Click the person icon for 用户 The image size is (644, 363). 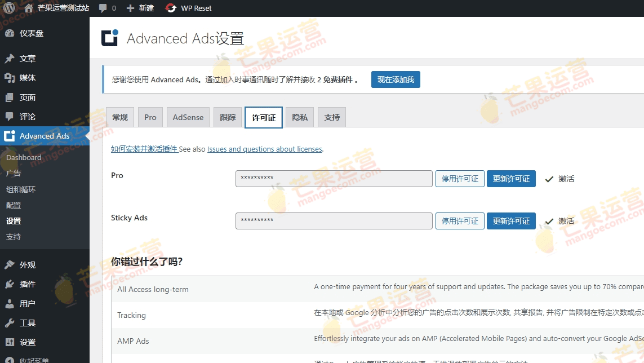point(10,304)
